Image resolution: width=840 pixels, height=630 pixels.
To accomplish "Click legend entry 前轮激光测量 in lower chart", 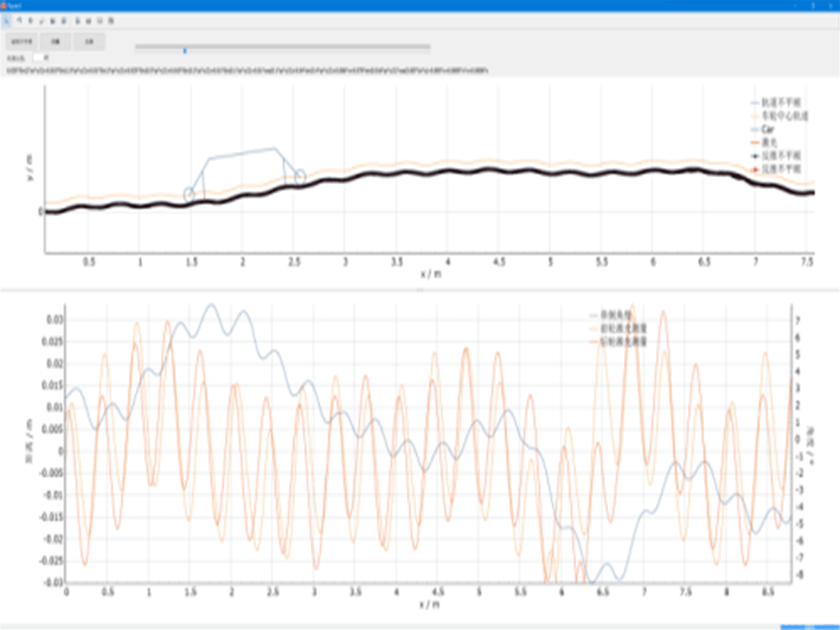I will click(618, 328).
